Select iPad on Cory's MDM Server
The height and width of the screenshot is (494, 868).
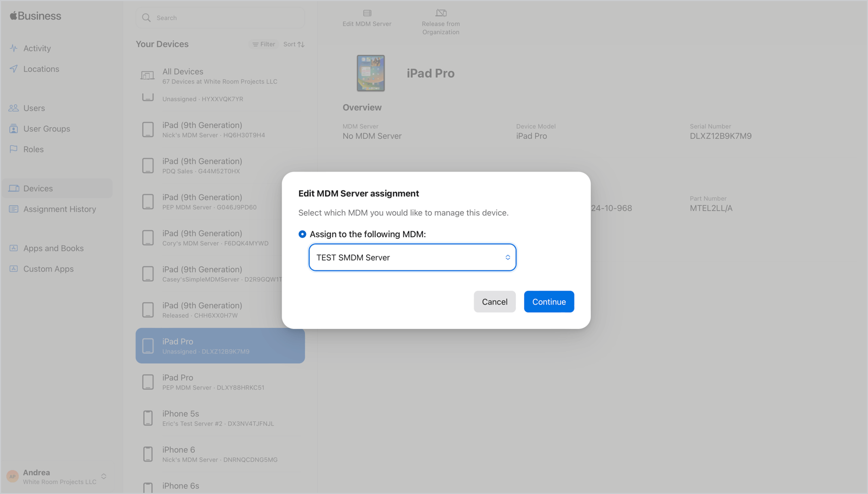tap(220, 238)
